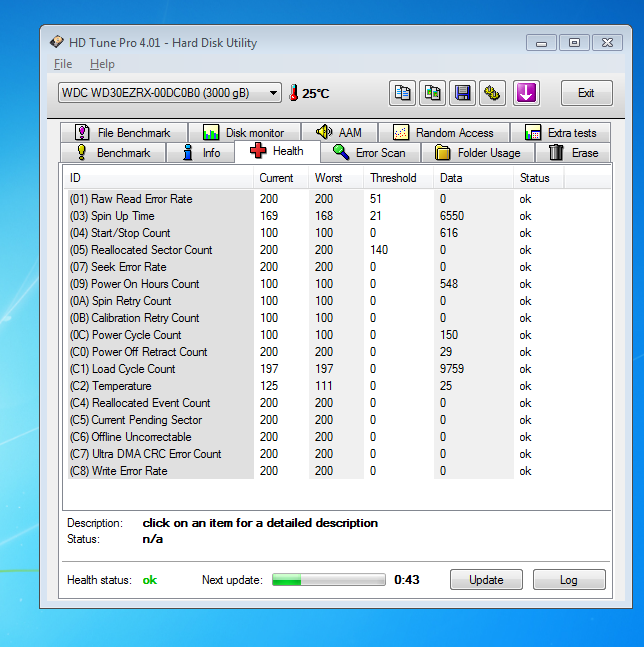Select the (C4) Reallocated Event Count row

pyautogui.click(x=314, y=403)
